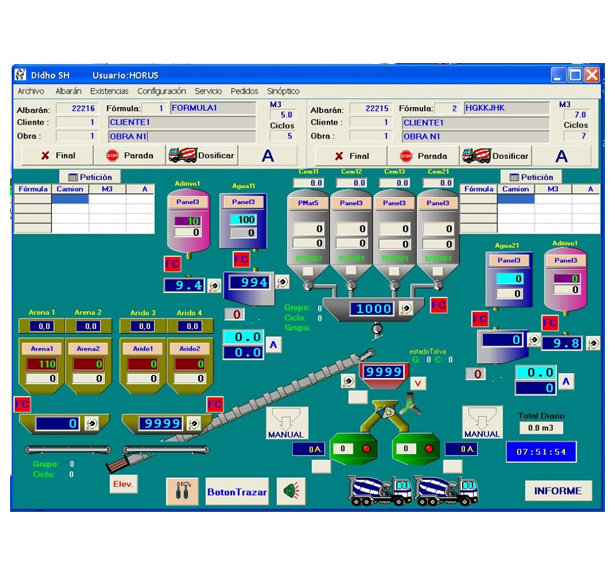
Task: Click the OBRA N1 field for albarán 22216
Action: click(182, 136)
